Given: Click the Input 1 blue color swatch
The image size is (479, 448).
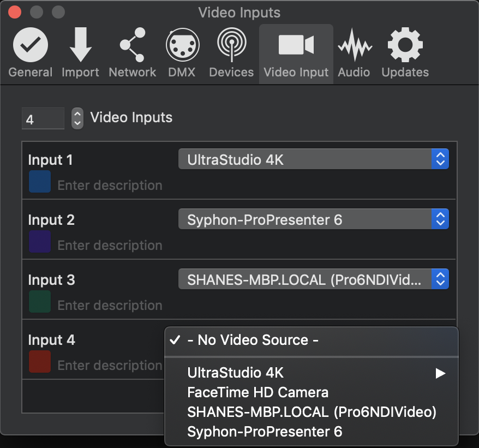Looking at the screenshot, I should pos(40,182).
